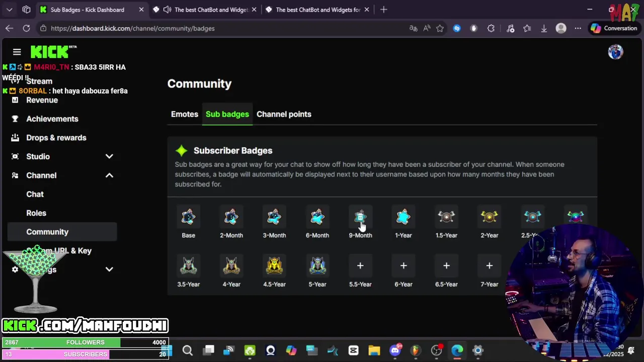Select the 3-Month sub badge
Image resolution: width=644 pixels, height=362 pixels.
[x=274, y=217]
